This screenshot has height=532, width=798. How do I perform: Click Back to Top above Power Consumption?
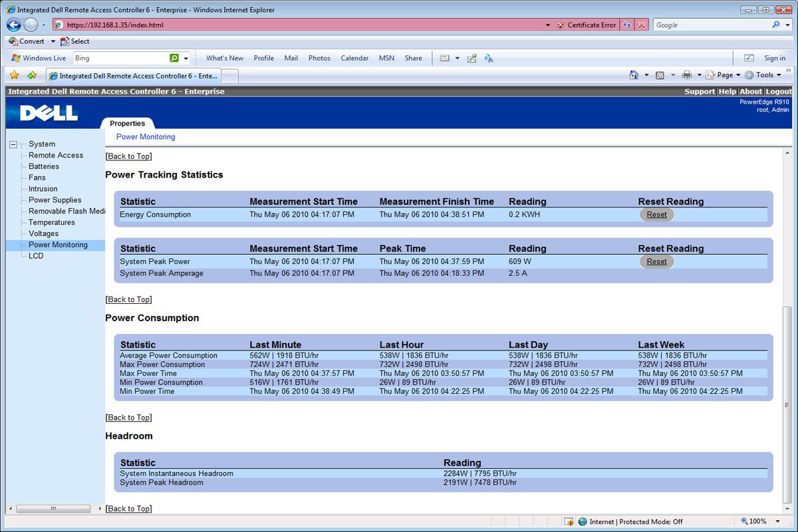point(129,300)
